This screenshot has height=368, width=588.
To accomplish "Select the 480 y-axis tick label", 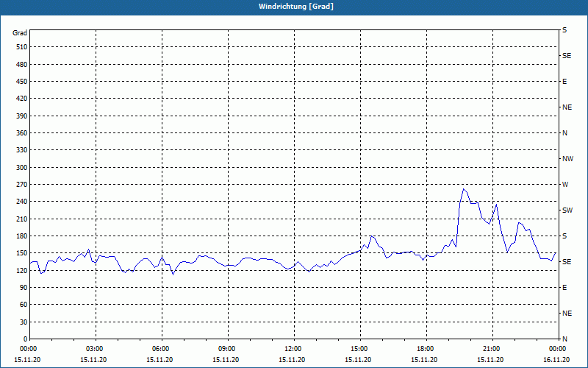I will click(x=22, y=65).
